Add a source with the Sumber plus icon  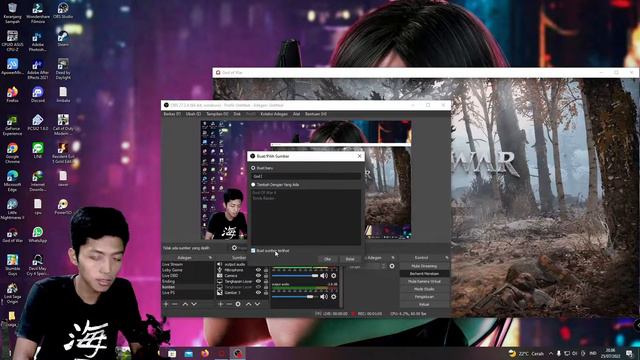(x=220, y=304)
